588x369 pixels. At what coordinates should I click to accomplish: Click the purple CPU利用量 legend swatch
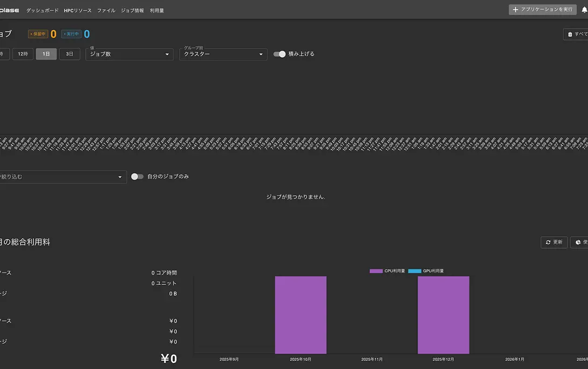pyautogui.click(x=376, y=271)
